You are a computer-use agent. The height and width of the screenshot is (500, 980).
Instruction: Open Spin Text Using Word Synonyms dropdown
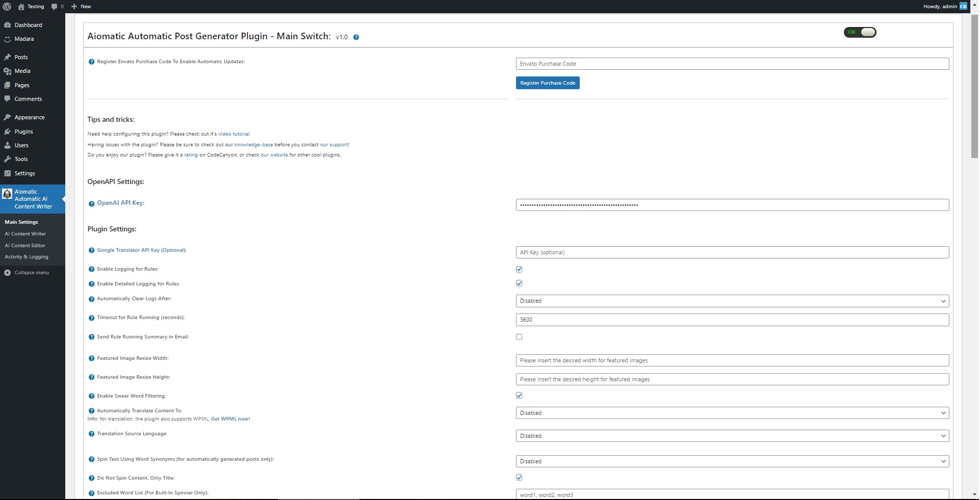pyautogui.click(x=732, y=462)
